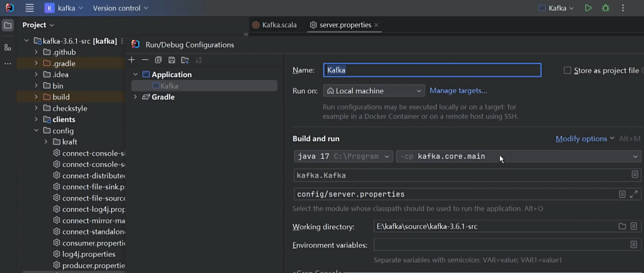Expand the Gradle configurations node
This screenshot has width=644, height=273.
[x=135, y=97]
